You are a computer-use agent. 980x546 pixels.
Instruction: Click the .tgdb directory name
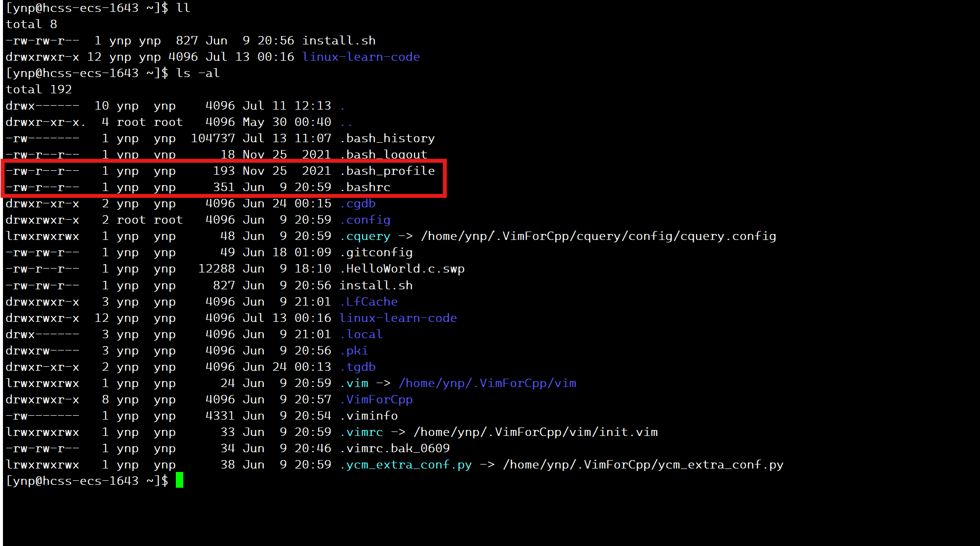[x=358, y=367]
